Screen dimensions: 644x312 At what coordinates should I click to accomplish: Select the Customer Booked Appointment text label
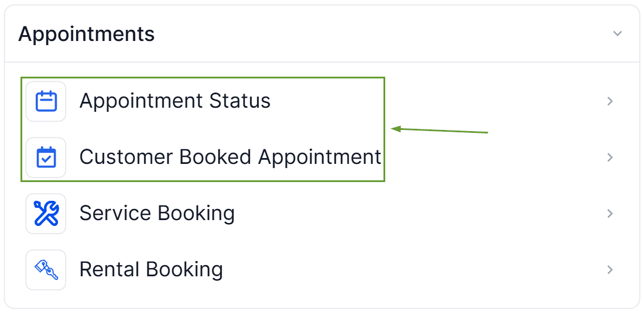coord(230,157)
